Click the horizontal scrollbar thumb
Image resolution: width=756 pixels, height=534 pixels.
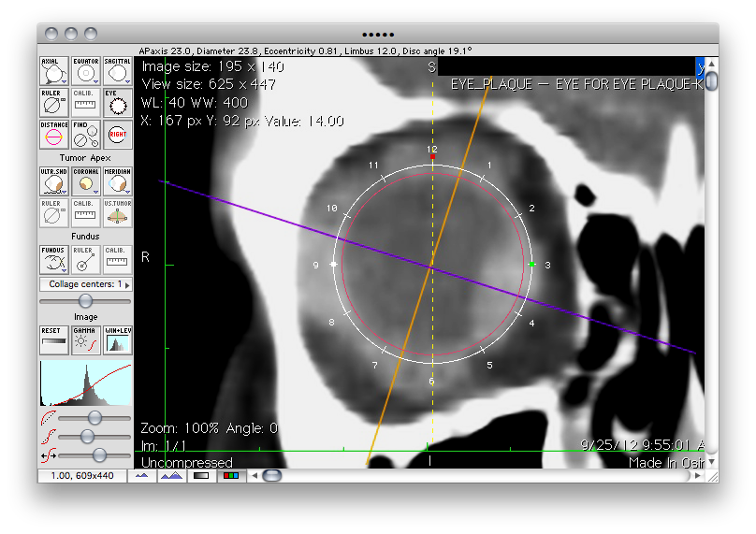tap(271, 476)
